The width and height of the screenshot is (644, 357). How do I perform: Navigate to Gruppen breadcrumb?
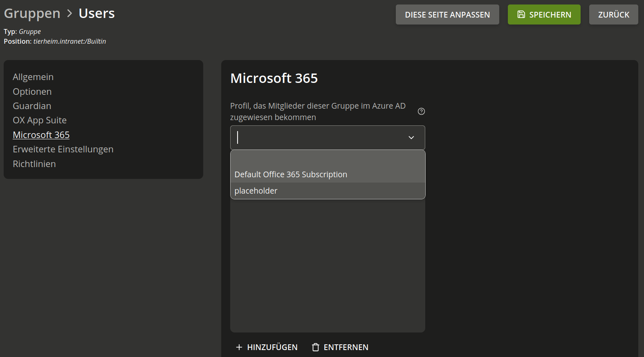point(32,13)
